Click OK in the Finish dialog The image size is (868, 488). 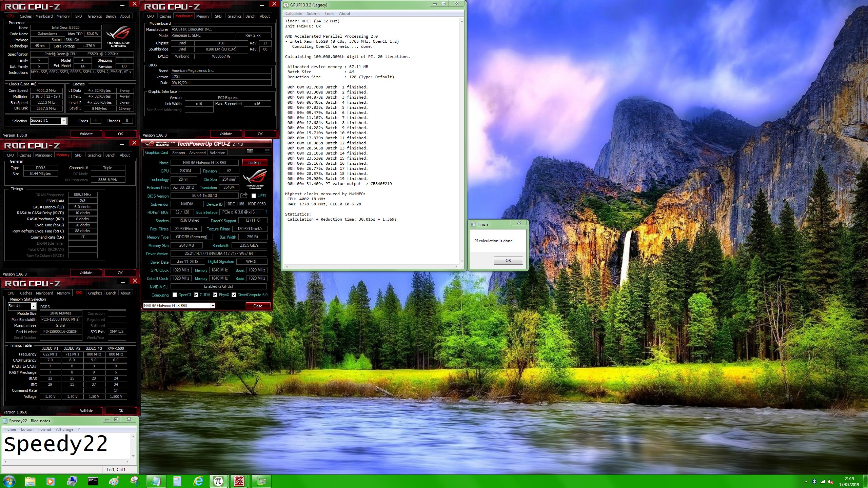pyautogui.click(x=508, y=260)
